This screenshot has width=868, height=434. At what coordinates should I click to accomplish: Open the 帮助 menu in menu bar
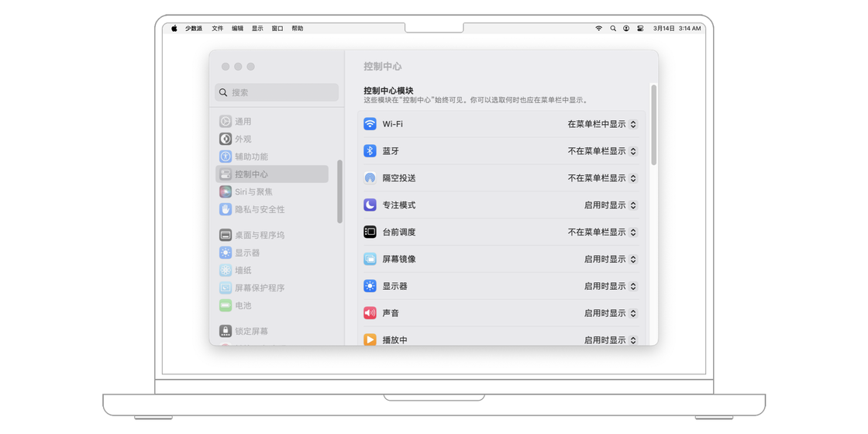(x=298, y=29)
